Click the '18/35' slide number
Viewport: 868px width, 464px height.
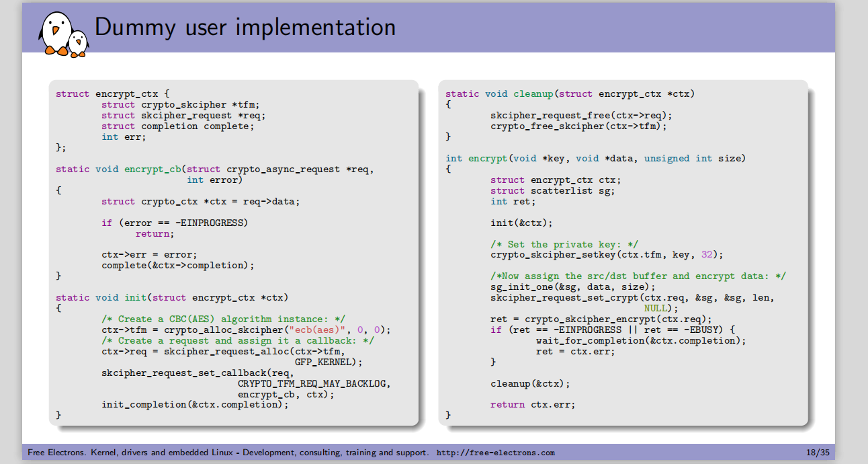(x=818, y=453)
